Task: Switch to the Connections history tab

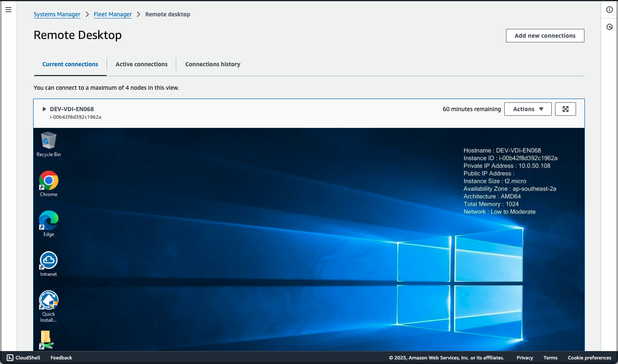Action: pyautogui.click(x=213, y=64)
